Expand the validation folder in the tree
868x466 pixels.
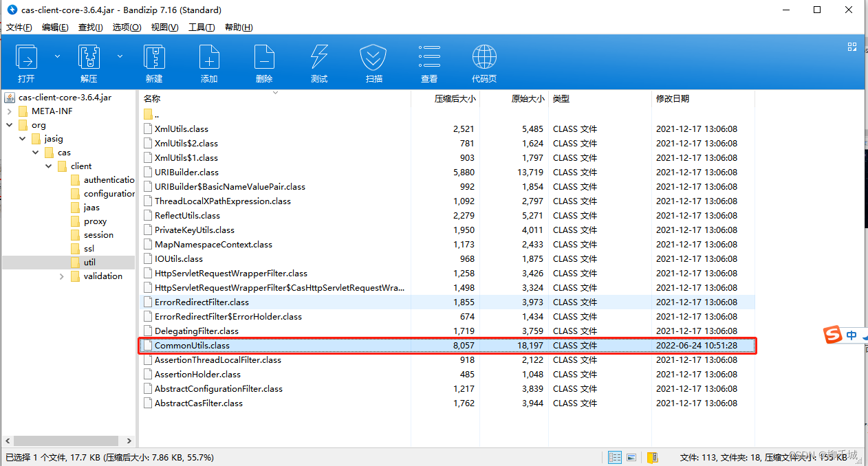point(61,276)
